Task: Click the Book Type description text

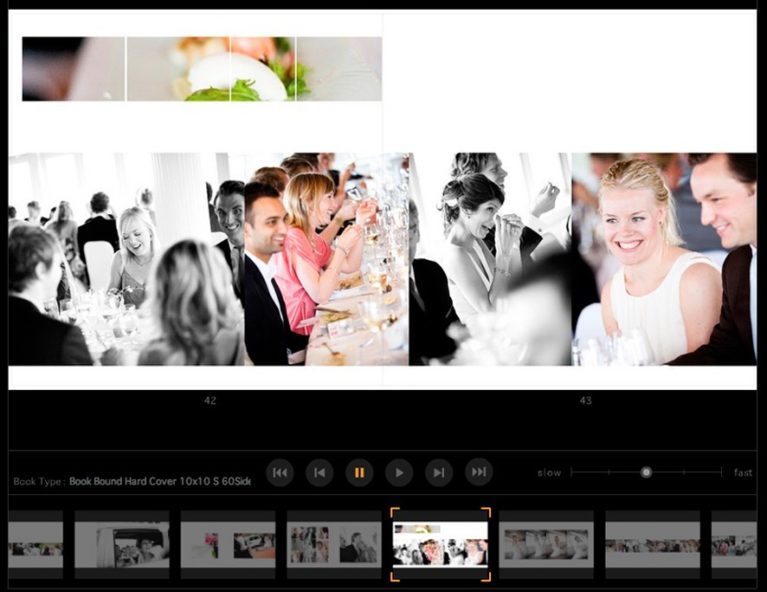Action: tap(131, 481)
